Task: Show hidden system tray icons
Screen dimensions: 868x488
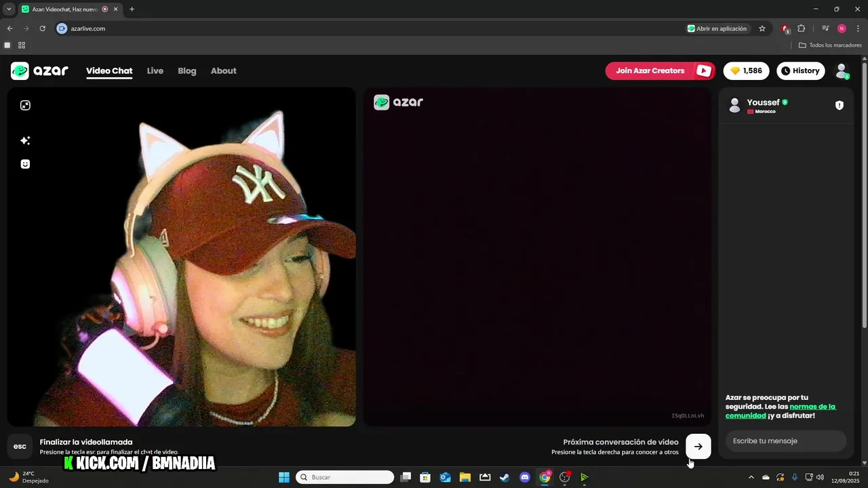Action: 751,477
